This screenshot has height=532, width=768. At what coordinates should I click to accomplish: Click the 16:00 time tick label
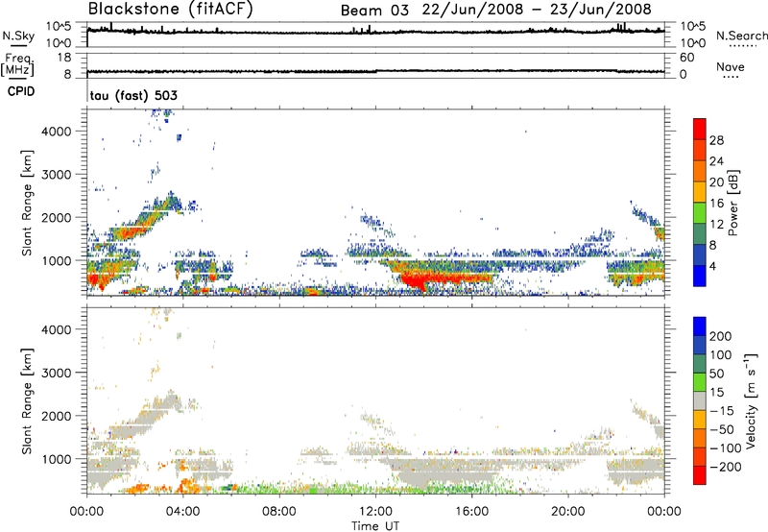(x=471, y=512)
